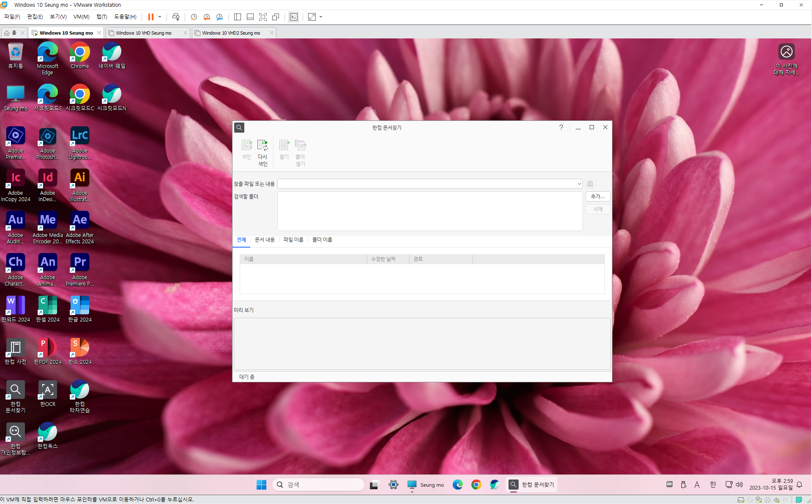
Task: Expand the pause button dropdown arrow
Action: pyautogui.click(x=160, y=17)
